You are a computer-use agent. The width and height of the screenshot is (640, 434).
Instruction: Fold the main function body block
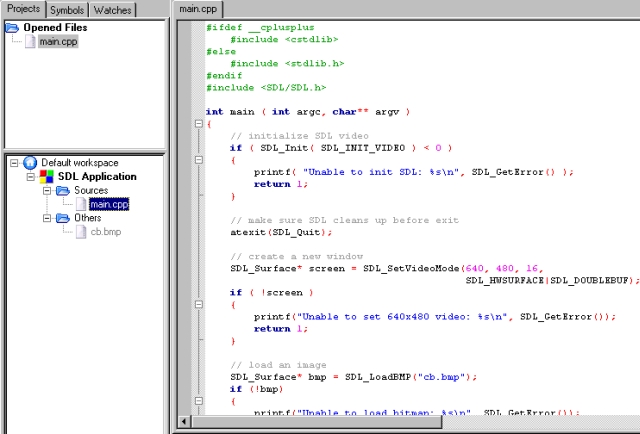tap(198, 124)
